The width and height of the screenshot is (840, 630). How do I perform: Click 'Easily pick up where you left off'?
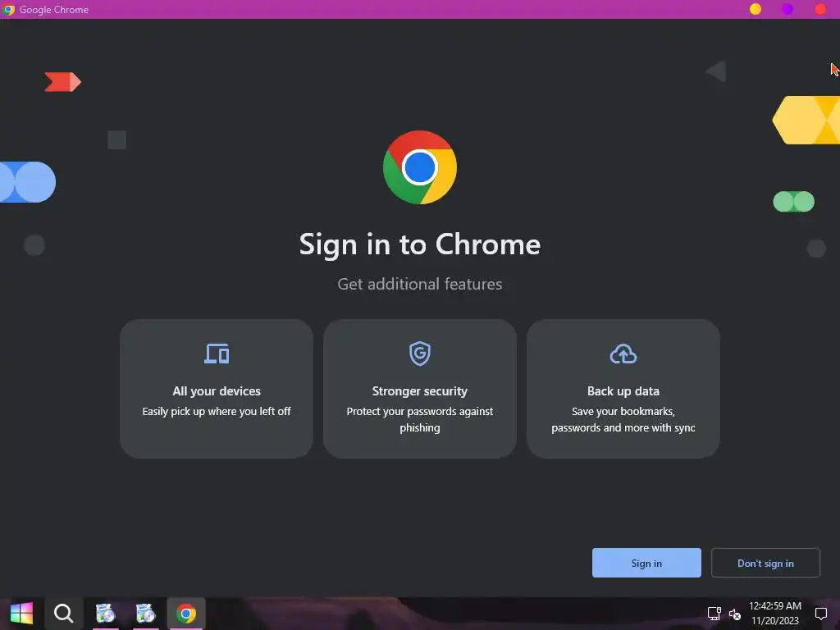point(217,412)
